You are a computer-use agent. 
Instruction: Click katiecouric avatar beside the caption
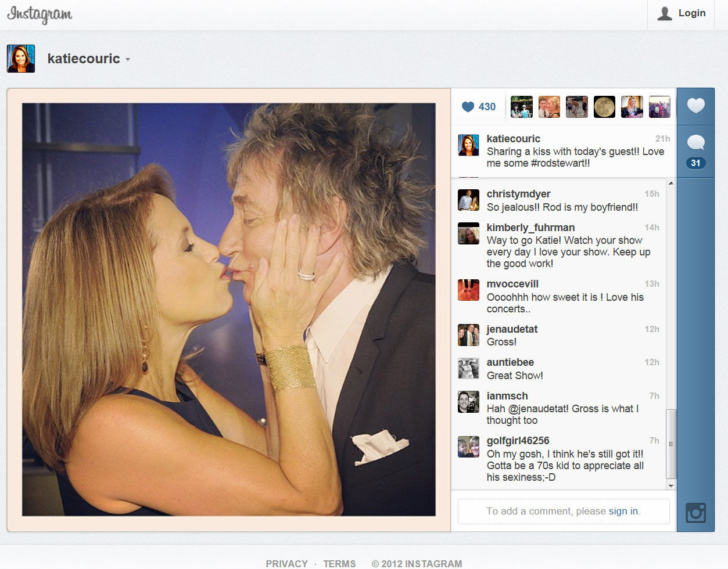pyautogui.click(x=468, y=145)
